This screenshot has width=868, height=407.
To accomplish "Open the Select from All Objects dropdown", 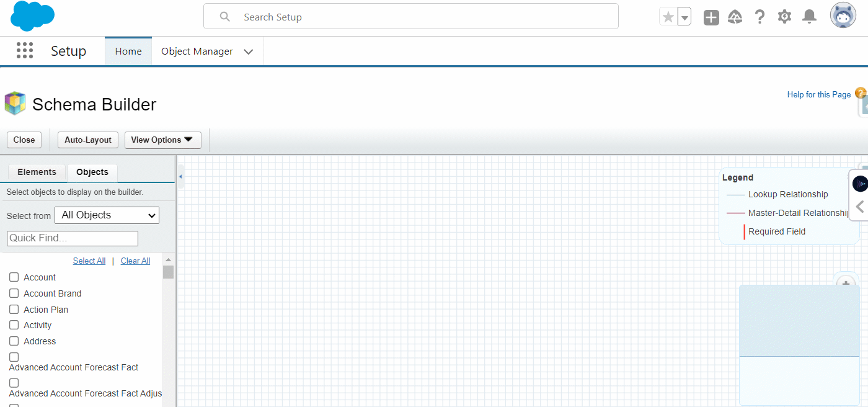I will tap(107, 215).
